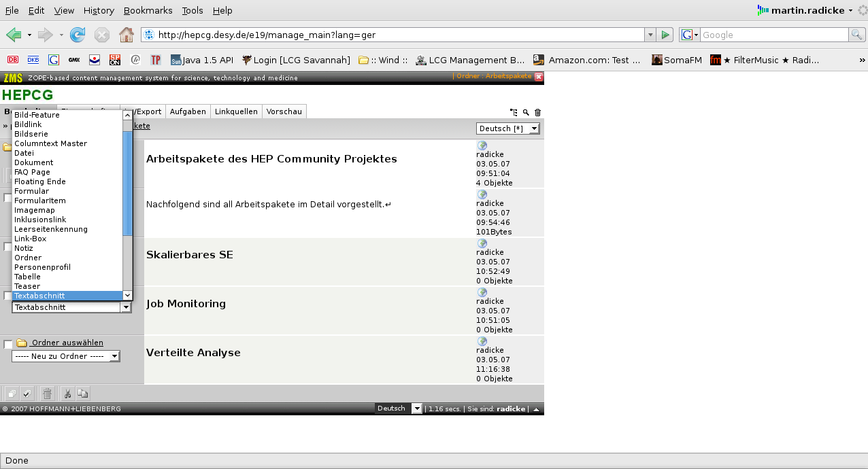
Task: Click the dropdown list scrollbar up arrow
Action: point(127,115)
